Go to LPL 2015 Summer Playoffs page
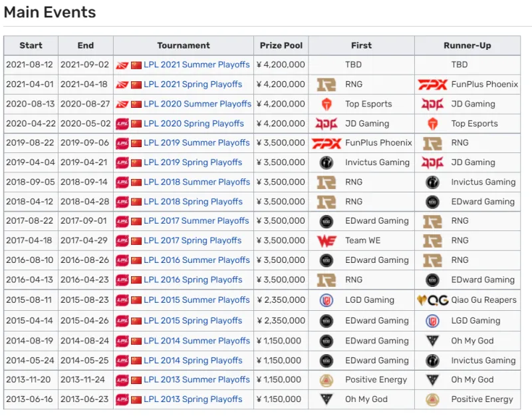 (x=196, y=300)
